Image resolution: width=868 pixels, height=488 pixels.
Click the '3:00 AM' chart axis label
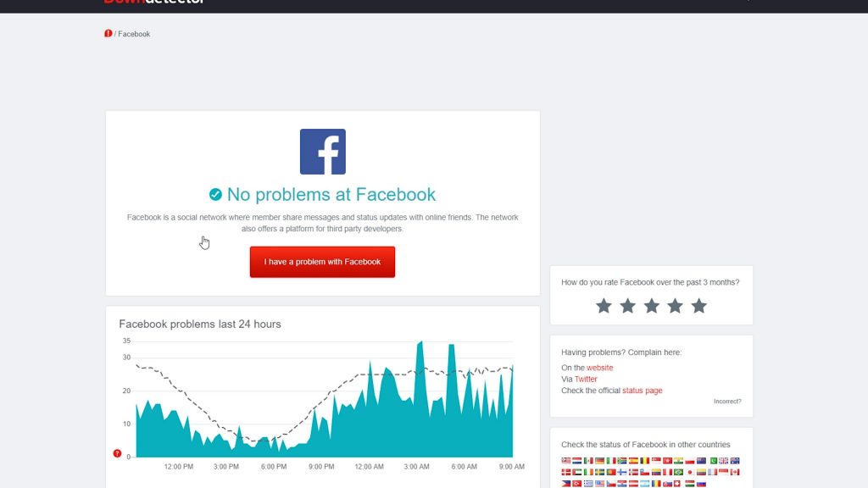coord(416,467)
